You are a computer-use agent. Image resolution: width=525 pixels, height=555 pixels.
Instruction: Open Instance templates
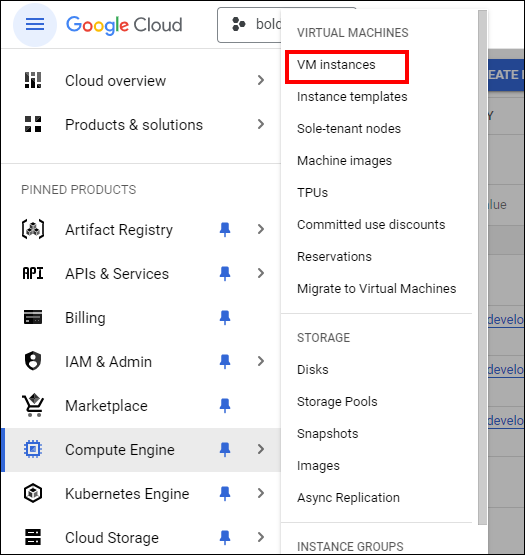[352, 97]
